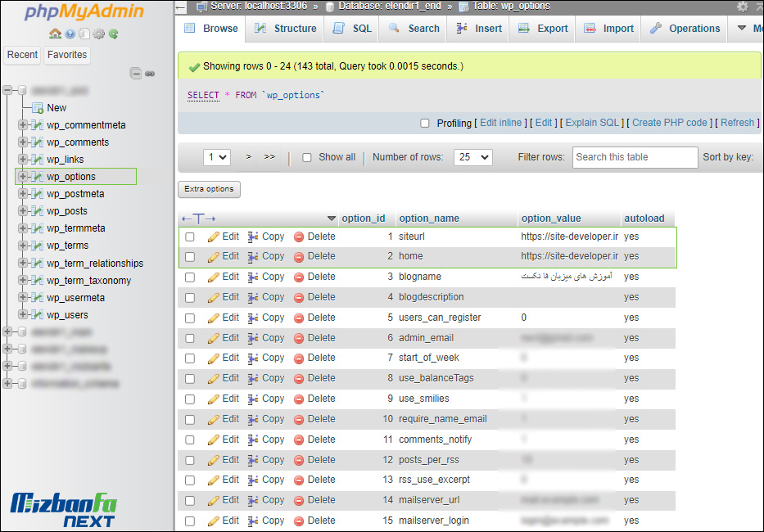Screen dimensions: 764x532
Task: Check the users_can_register row checkbox
Action: (190, 318)
